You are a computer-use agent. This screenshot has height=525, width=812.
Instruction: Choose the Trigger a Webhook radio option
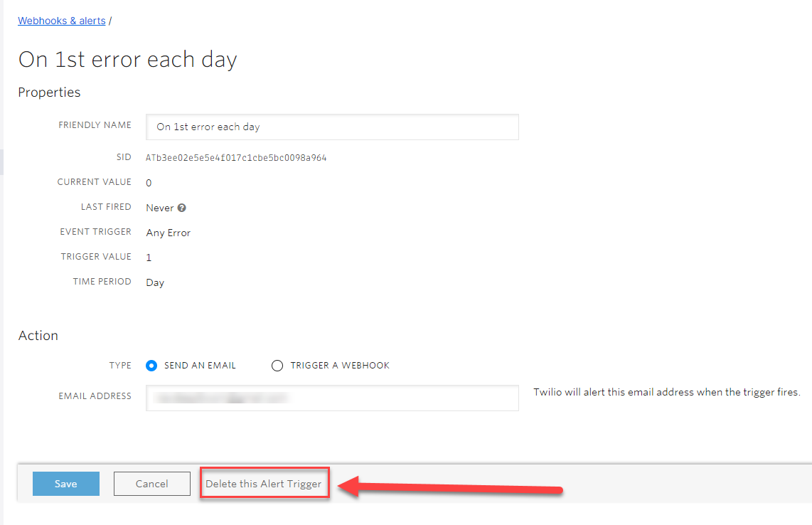(277, 366)
